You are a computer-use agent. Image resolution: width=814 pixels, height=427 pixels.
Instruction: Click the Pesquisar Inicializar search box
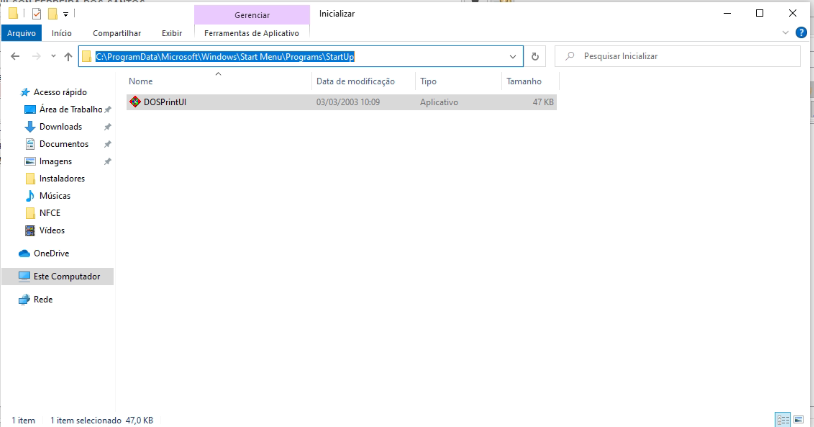tap(677, 56)
